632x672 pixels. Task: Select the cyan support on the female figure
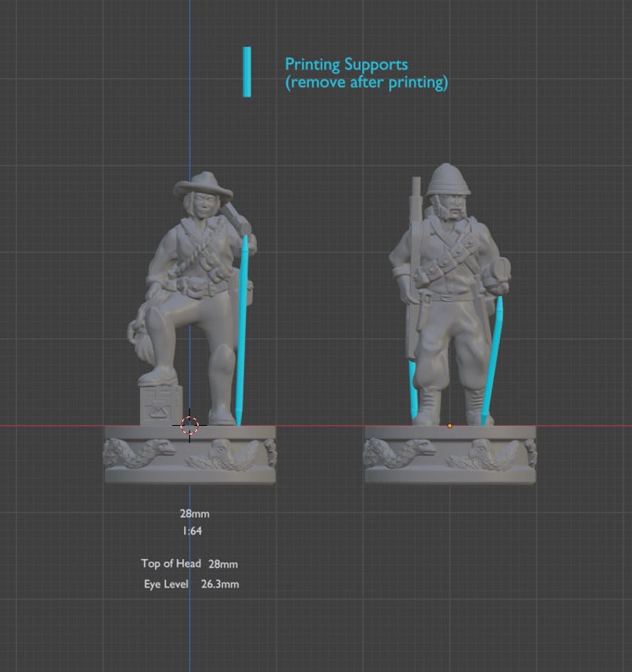tap(242, 330)
